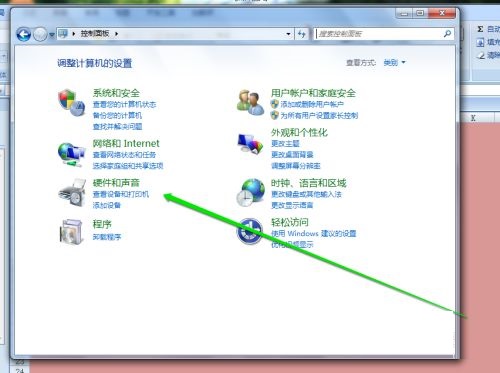Click the 网络和 Internet globe icon

(71, 154)
